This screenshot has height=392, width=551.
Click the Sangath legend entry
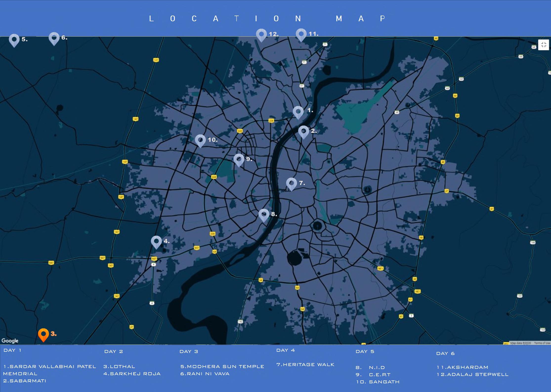point(378,382)
